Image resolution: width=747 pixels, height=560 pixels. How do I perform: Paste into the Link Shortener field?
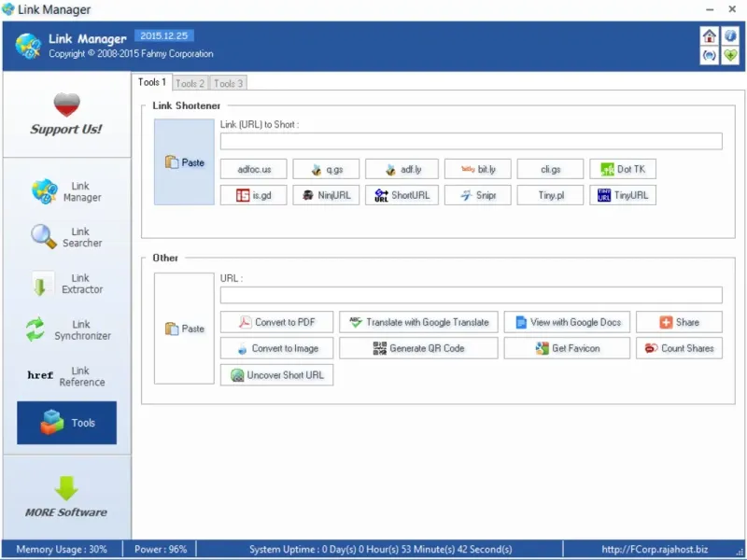click(x=184, y=161)
